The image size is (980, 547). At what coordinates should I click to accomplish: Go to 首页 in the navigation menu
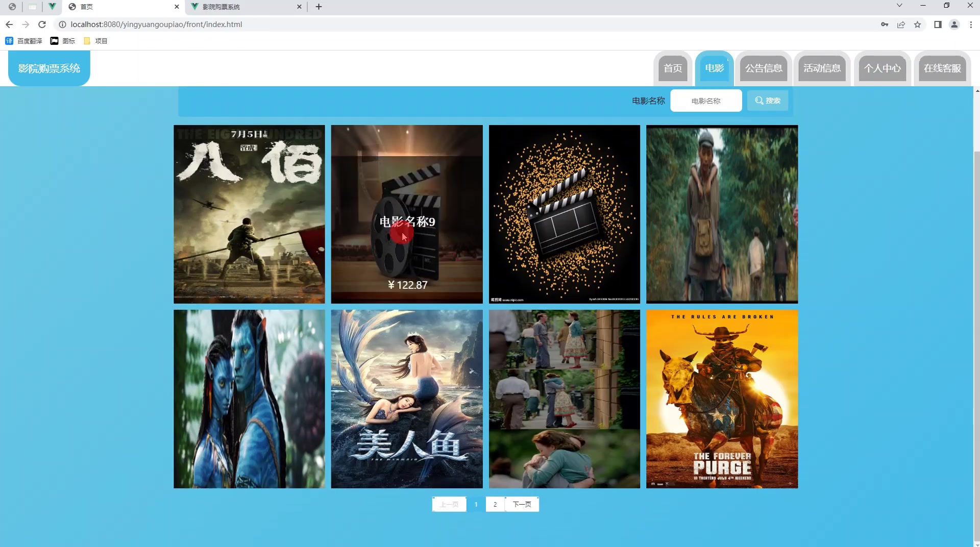pyautogui.click(x=673, y=68)
